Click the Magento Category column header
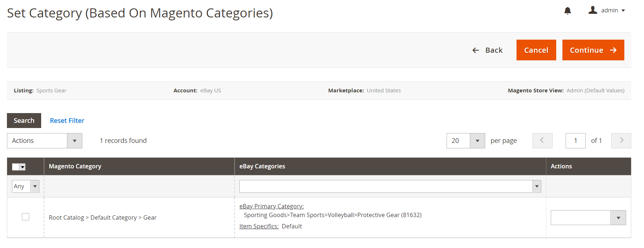644x248 pixels. [75, 166]
